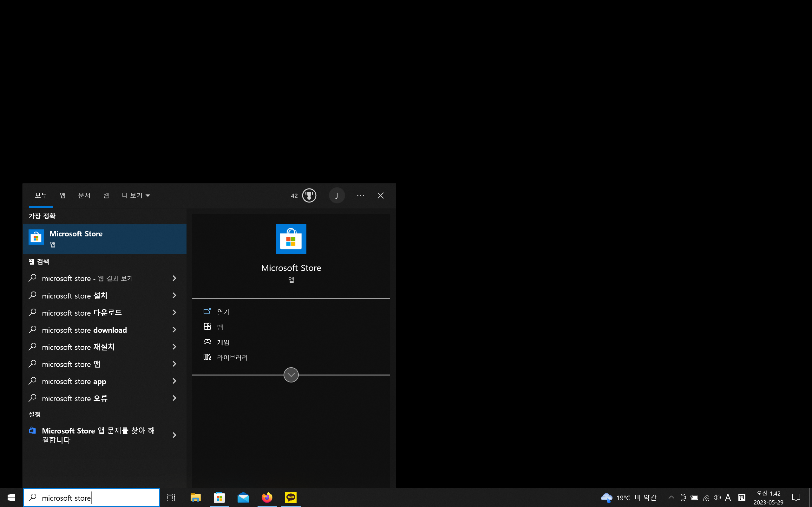Viewport: 812px width, 507px height.
Task: Open File Explorer from the taskbar
Action: tap(195, 497)
